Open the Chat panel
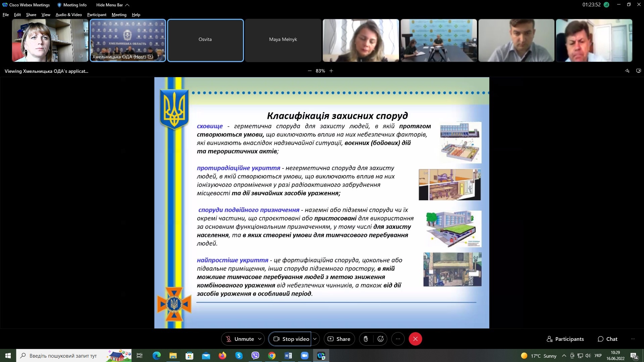 click(607, 339)
